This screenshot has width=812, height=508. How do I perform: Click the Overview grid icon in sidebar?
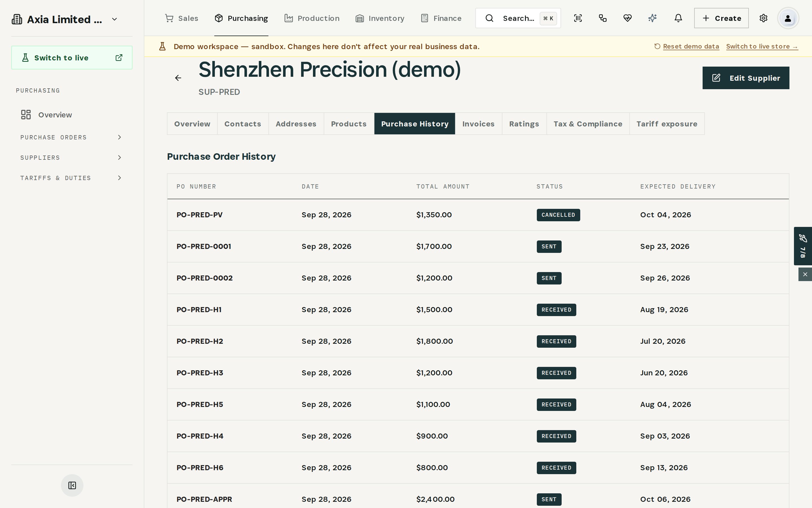point(26,115)
